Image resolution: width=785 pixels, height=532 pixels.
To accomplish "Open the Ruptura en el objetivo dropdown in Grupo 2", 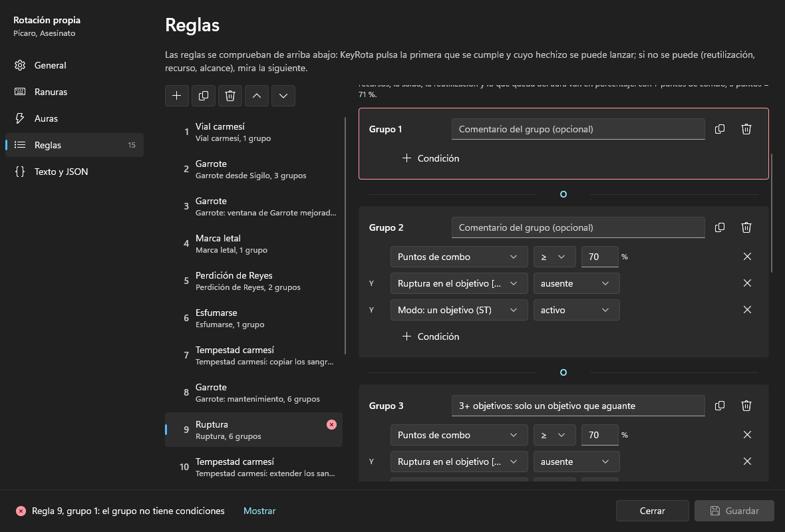I will click(459, 283).
